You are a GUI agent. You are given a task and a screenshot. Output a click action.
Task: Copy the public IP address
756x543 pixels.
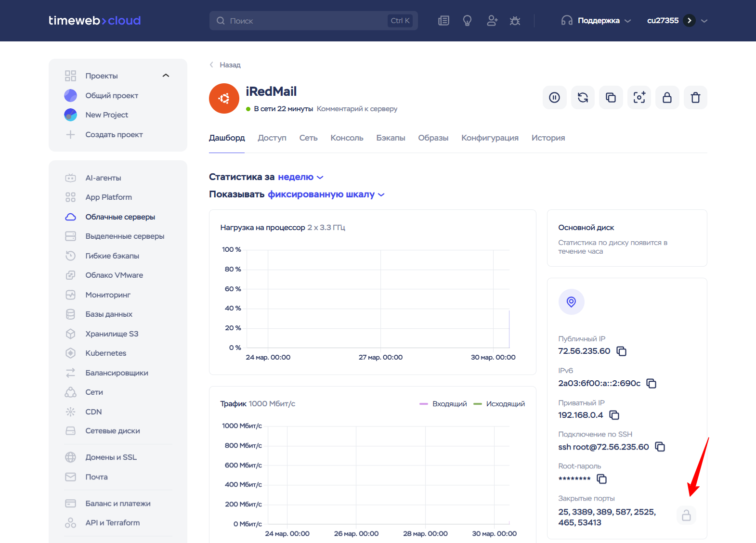[622, 351]
